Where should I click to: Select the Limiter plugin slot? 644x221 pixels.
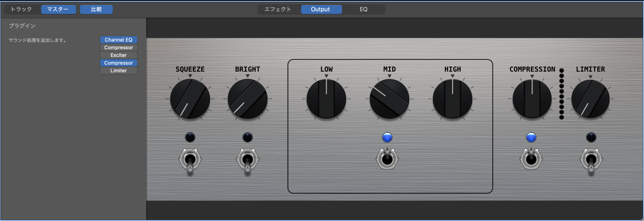(x=118, y=71)
